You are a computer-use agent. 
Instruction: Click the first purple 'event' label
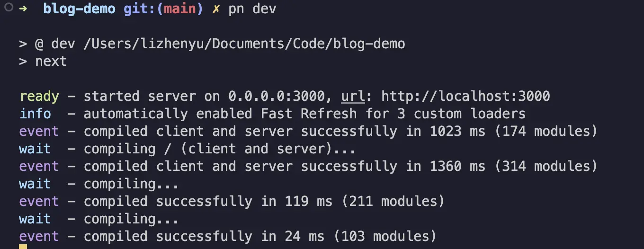[x=39, y=131]
